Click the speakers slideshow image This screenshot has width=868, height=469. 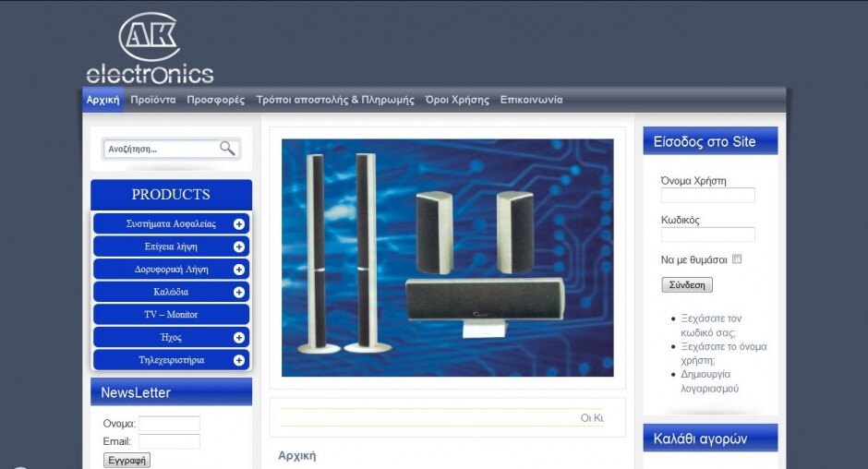pos(447,258)
